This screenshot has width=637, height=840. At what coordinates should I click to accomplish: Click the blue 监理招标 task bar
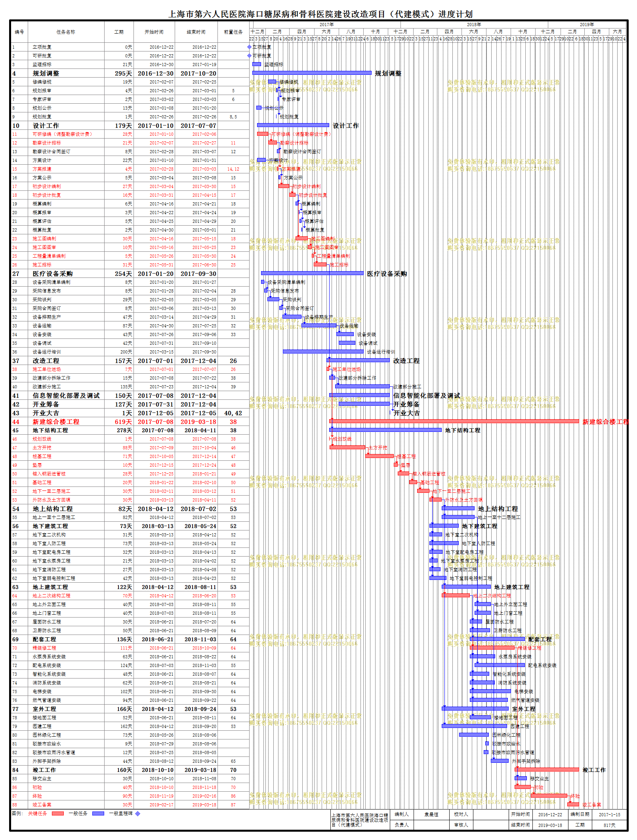(257, 64)
